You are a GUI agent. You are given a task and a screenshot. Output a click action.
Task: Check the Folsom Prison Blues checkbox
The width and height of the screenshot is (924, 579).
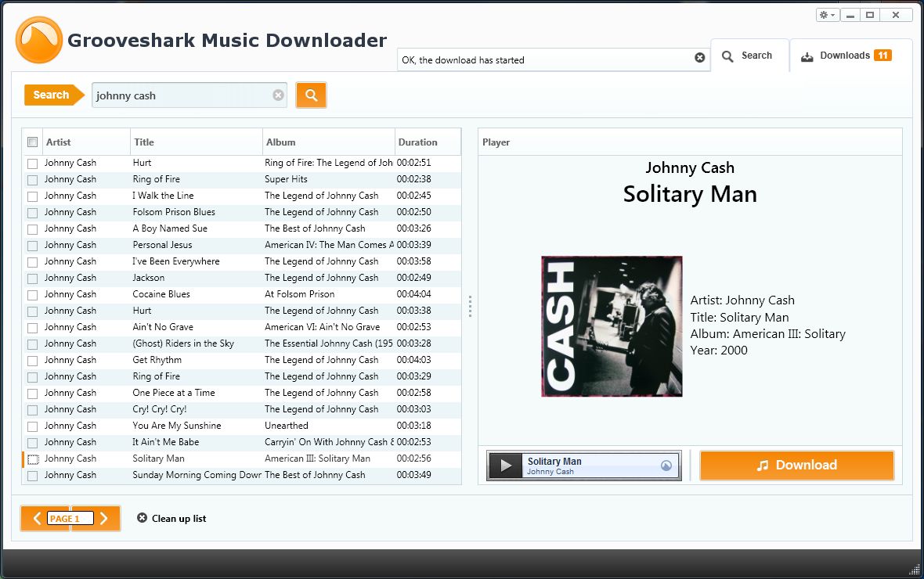click(32, 214)
